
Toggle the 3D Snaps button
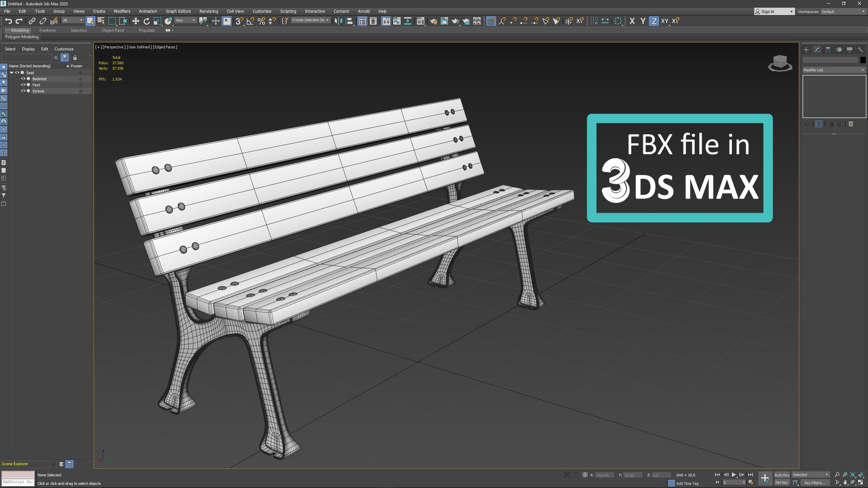[239, 21]
